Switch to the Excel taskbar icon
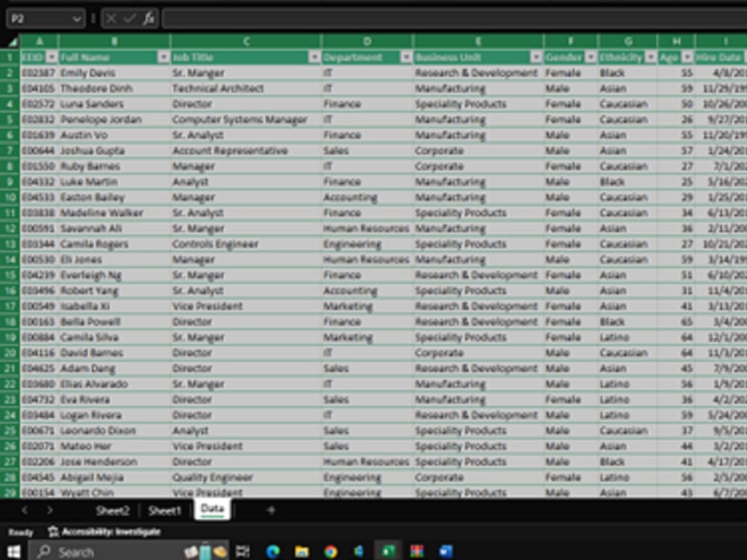This screenshot has width=747, height=560. (x=388, y=552)
